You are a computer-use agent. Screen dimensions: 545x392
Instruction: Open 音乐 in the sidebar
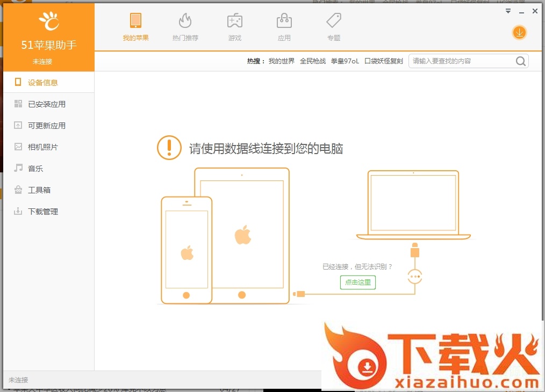tap(49, 169)
